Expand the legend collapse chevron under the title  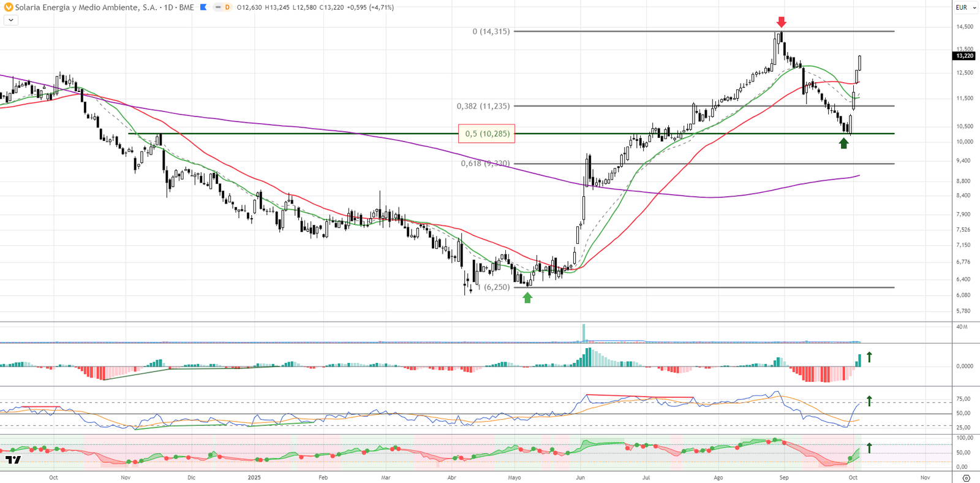pyautogui.click(x=10, y=20)
